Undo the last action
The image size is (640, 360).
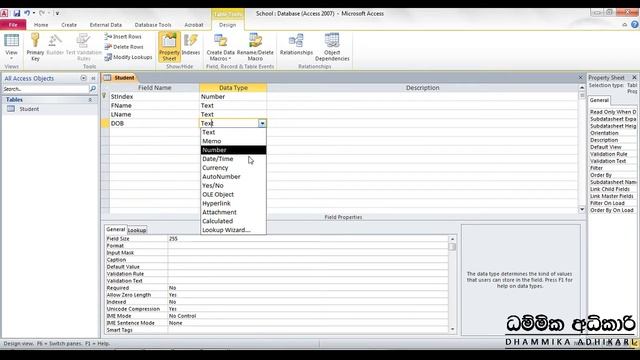27,13
